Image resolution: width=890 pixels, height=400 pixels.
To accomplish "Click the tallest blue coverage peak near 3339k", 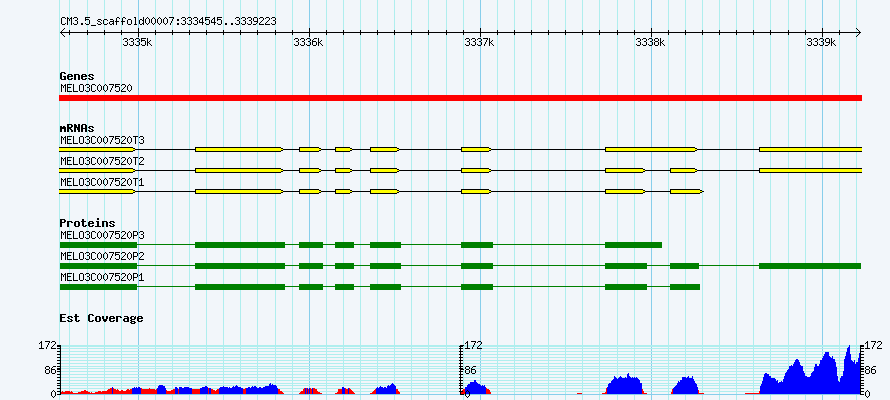I will point(849,369).
